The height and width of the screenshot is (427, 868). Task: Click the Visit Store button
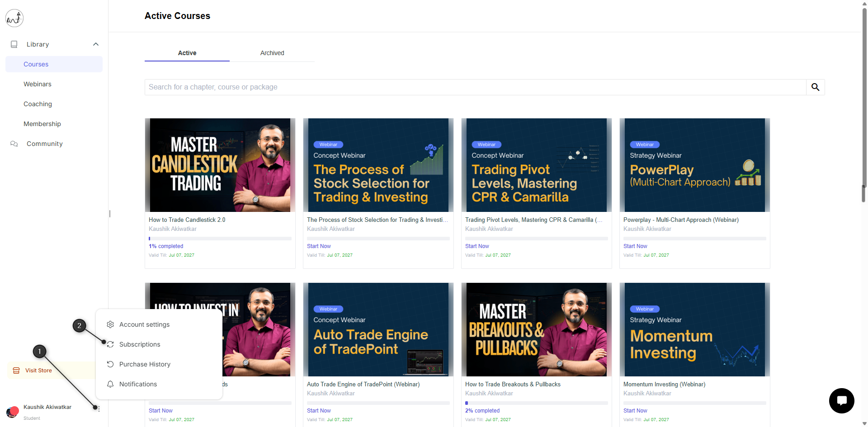click(x=52, y=371)
